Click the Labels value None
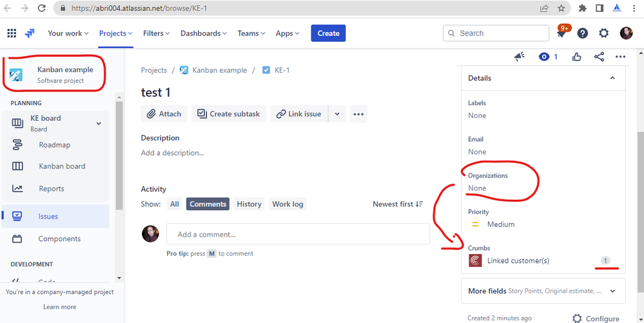This screenshot has width=644, height=323. tap(477, 115)
